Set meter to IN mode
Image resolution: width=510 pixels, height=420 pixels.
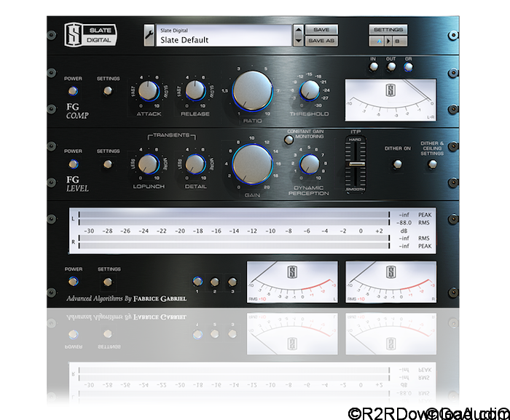coord(374,67)
